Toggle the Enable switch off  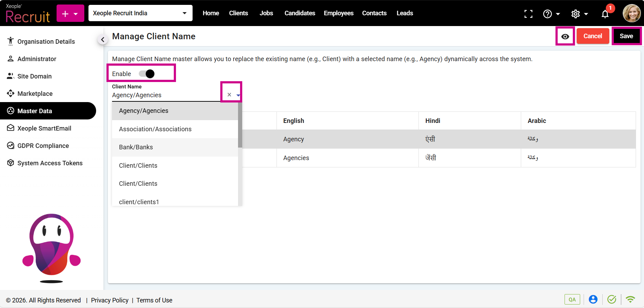[x=147, y=74]
